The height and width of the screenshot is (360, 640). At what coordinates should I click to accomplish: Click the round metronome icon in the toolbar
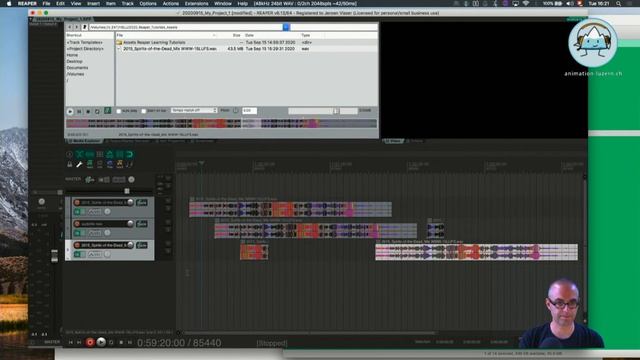pyautogui.click(x=69, y=154)
